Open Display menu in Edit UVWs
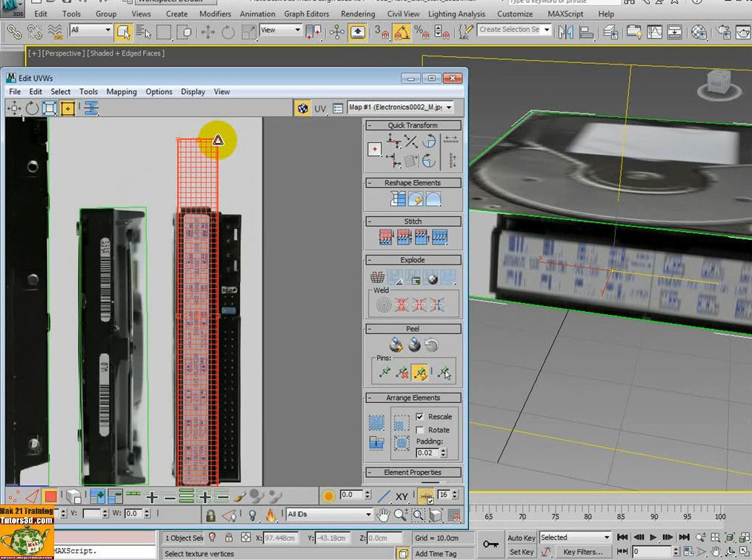 (193, 92)
